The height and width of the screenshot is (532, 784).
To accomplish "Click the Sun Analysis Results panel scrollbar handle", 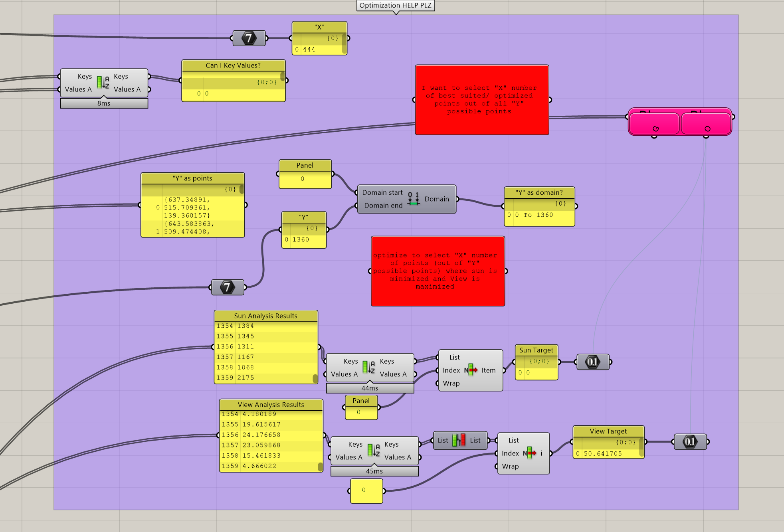I will (315, 378).
